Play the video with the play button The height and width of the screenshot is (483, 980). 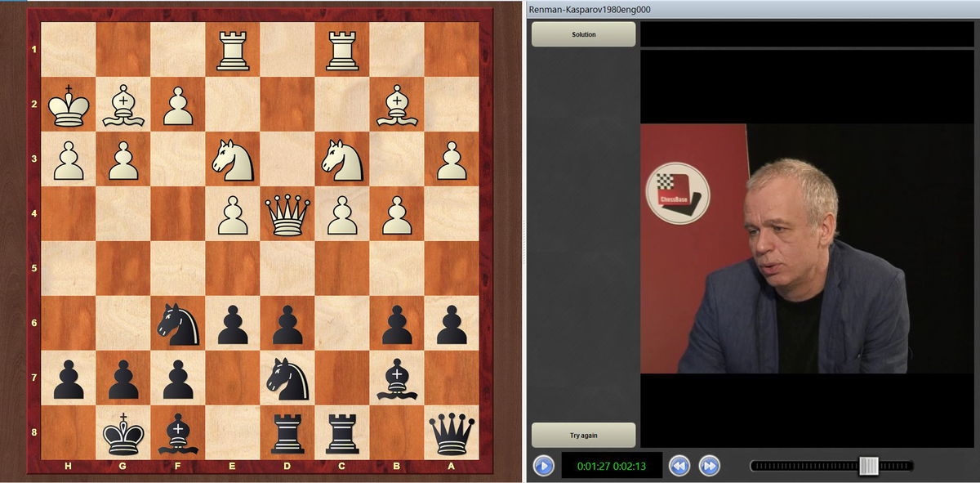pos(543,466)
